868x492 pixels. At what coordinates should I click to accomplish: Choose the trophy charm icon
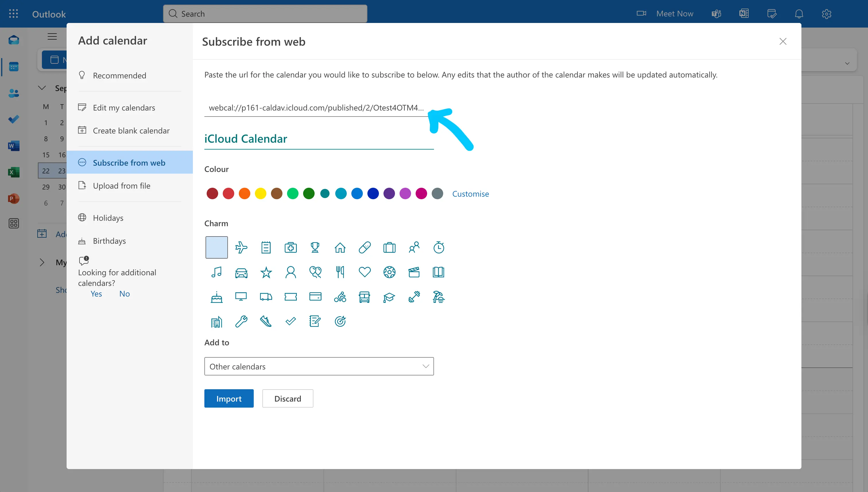[x=315, y=247]
